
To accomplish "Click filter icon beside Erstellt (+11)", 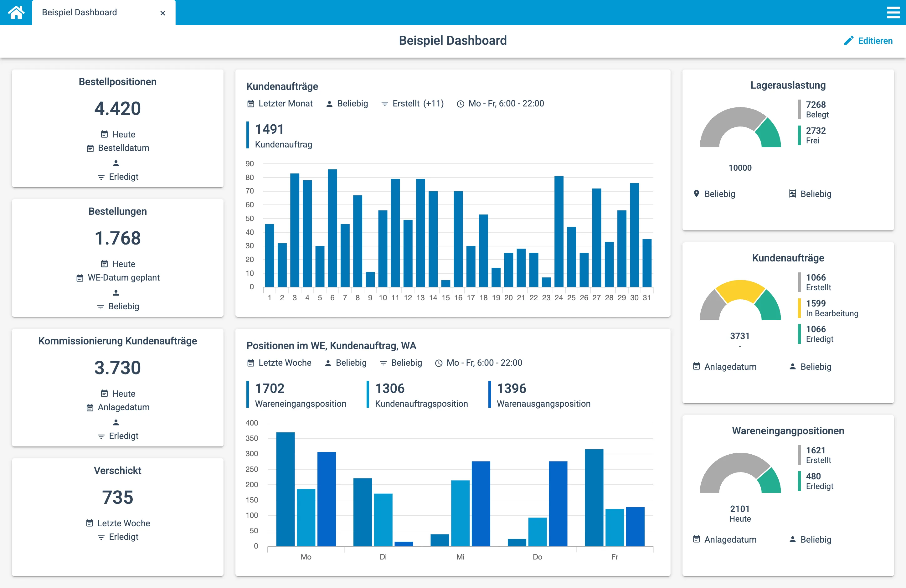I will pos(384,104).
